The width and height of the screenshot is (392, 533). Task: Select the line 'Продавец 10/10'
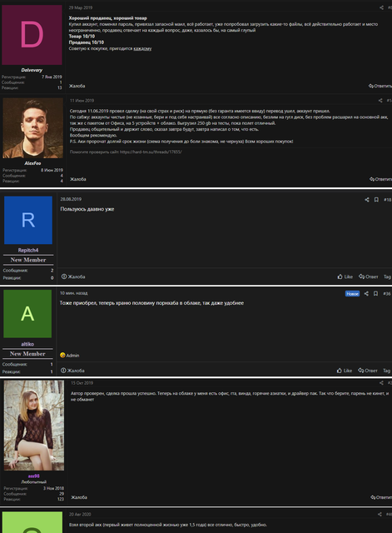pos(87,42)
